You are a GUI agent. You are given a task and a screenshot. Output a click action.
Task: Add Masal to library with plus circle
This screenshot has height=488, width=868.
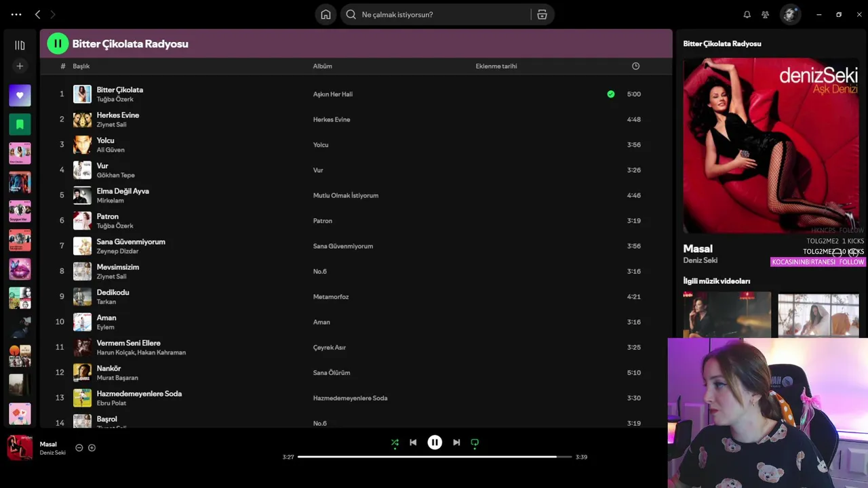pos(92,448)
